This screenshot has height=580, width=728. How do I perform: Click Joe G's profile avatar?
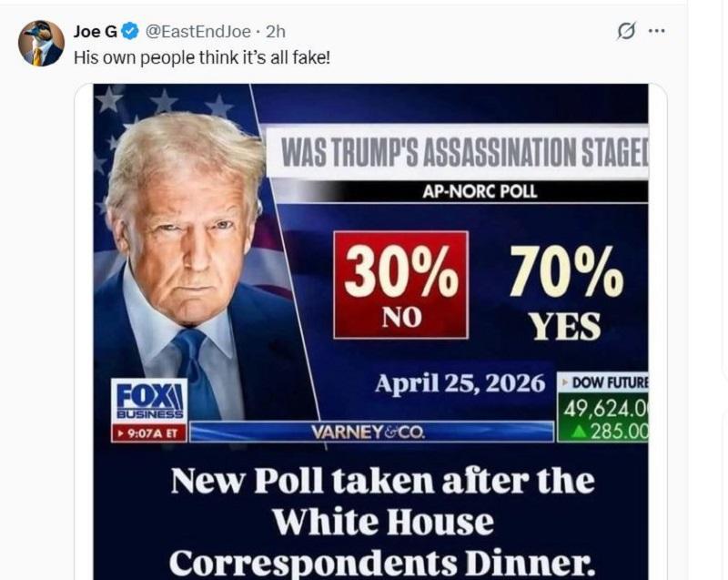click(x=41, y=43)
